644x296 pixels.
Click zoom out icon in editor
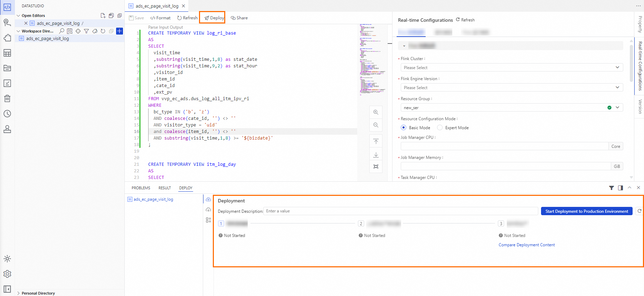376,125
